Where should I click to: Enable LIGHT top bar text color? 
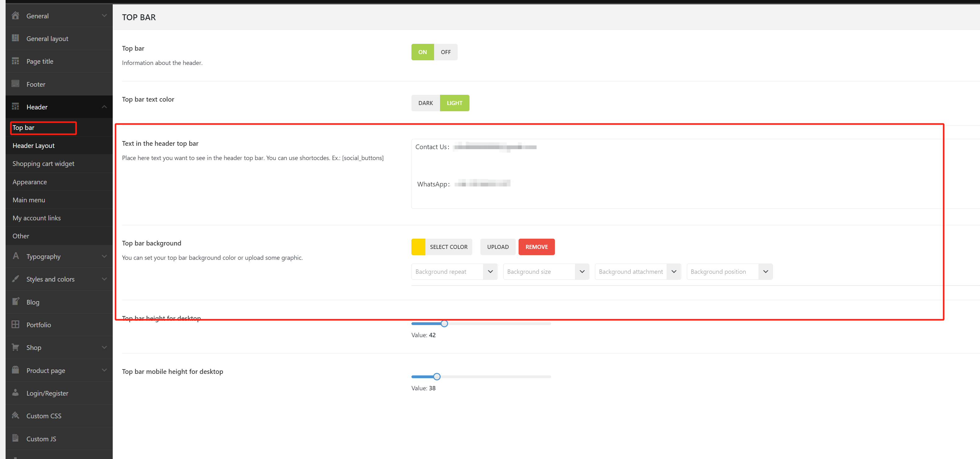tap(455, 103)
